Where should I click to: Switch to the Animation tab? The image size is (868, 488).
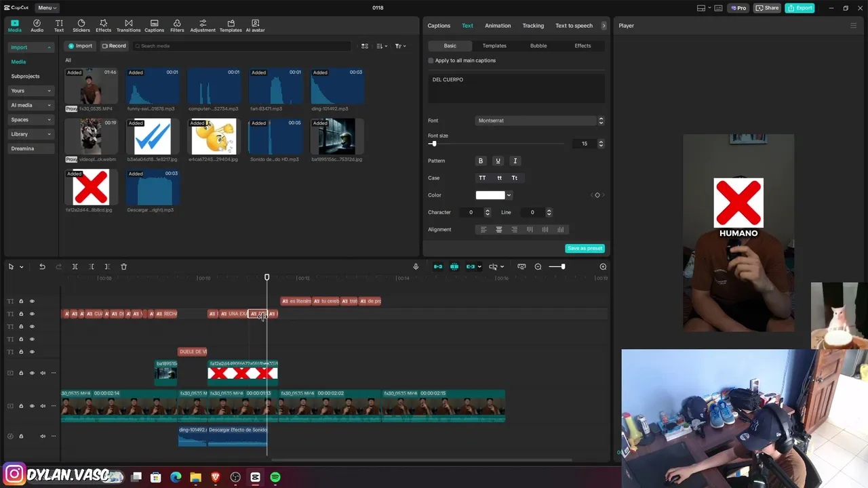pyautogui.click(x=498, y=26)
